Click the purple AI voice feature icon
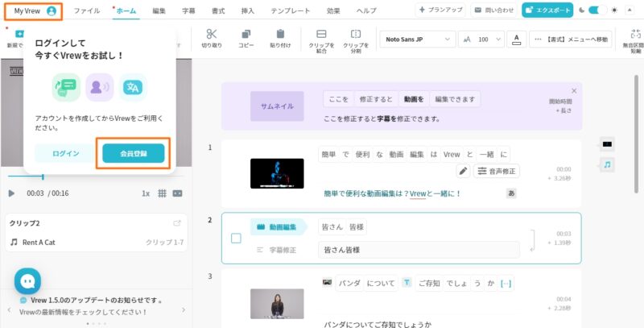Screen dimensions: 644x328 pyautogui.click(x=100, y=87)
